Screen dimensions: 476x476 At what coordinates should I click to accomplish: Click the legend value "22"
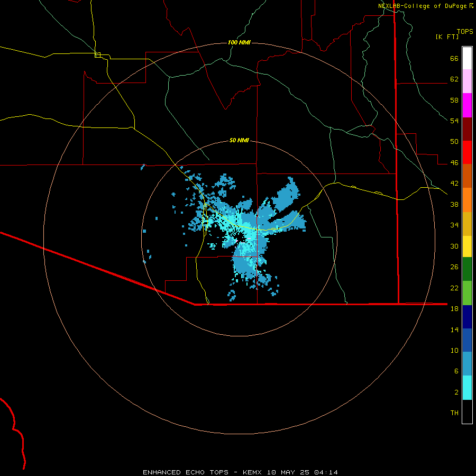tap(454, 288)
